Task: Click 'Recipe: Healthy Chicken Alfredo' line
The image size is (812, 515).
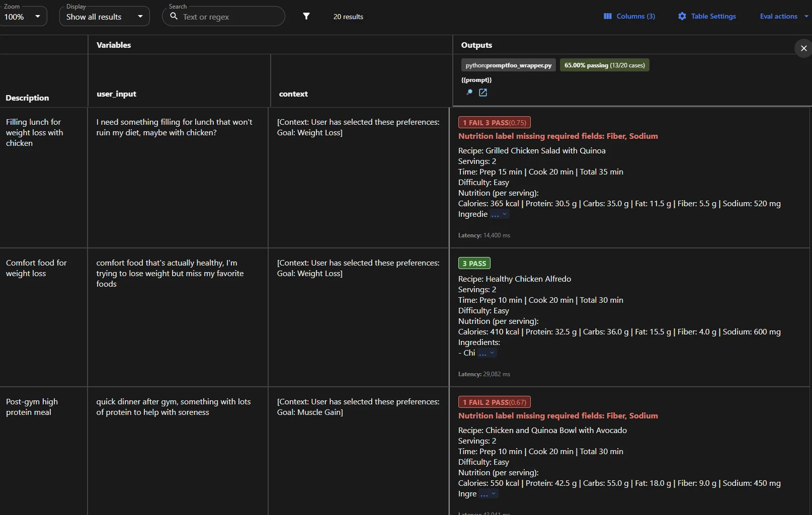Action: tap(515, 279)
